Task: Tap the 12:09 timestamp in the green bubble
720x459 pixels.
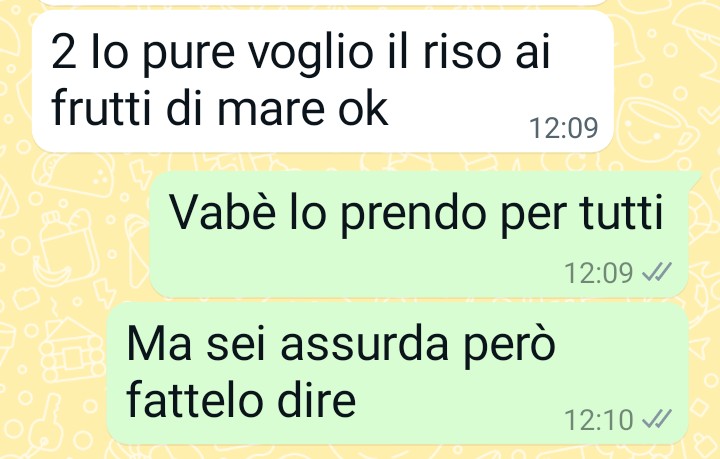Action: 598,273
